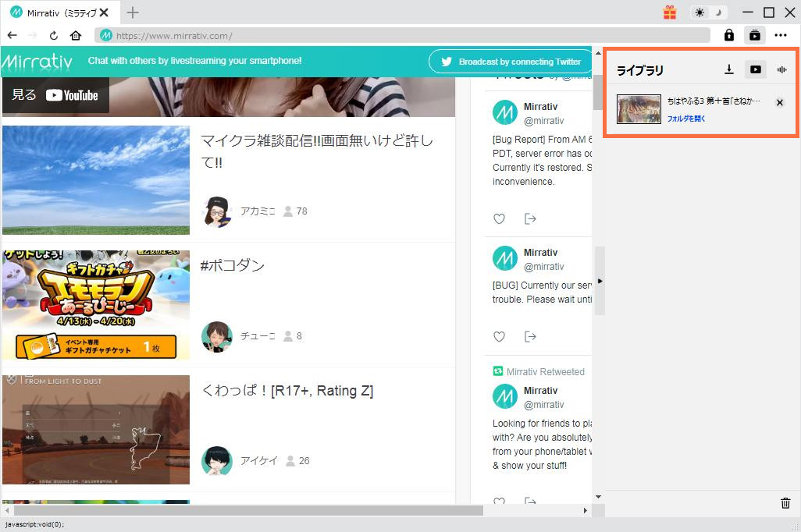Open the downloads list in library panel
The height and width of the screenshot is (532, 801).
pos(729,69)
